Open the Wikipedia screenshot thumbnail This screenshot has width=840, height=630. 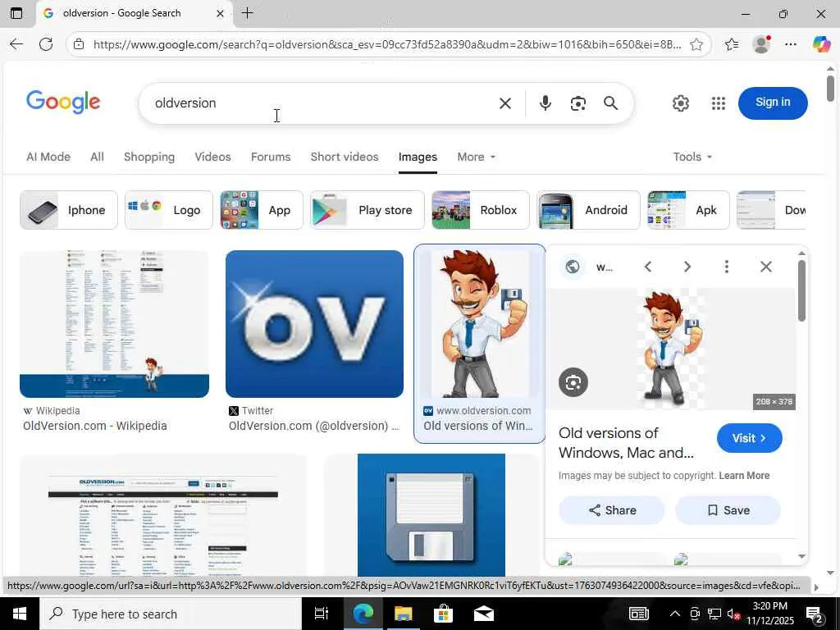pos(114,324)
